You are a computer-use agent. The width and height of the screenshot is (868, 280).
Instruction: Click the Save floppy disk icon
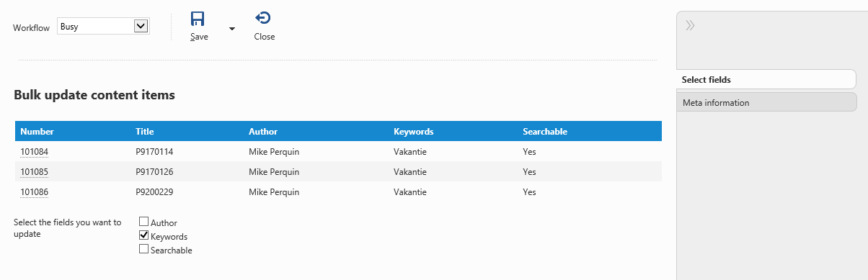pyautogui.click(x=198, y=19)
